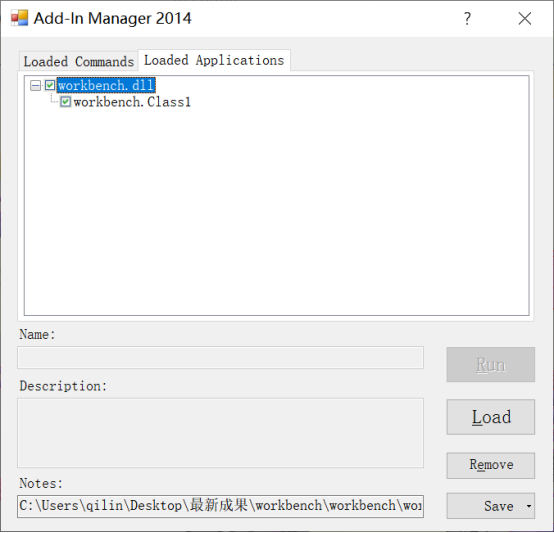Close the Add-In Manager 2014 dialog
This screenshot has width=554, height=533.
pyautogui.click(x=525, y=18)
